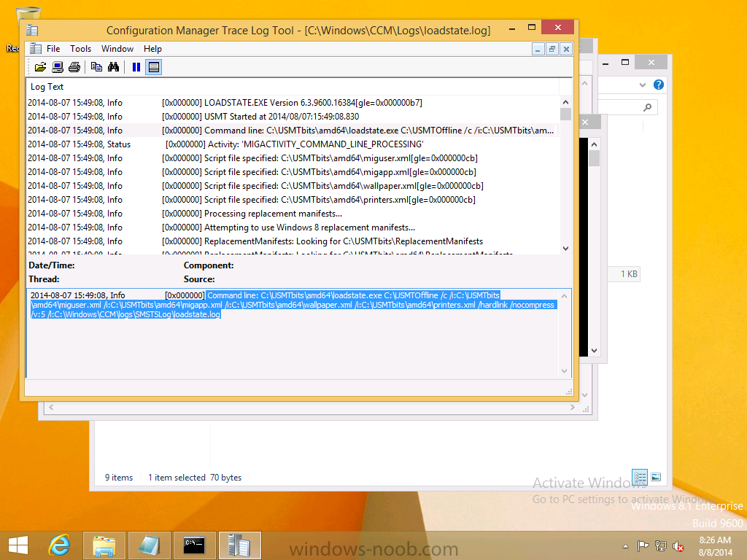Open the taskbar clock showing 8:26 AM
747x560 pixels.
715,546
